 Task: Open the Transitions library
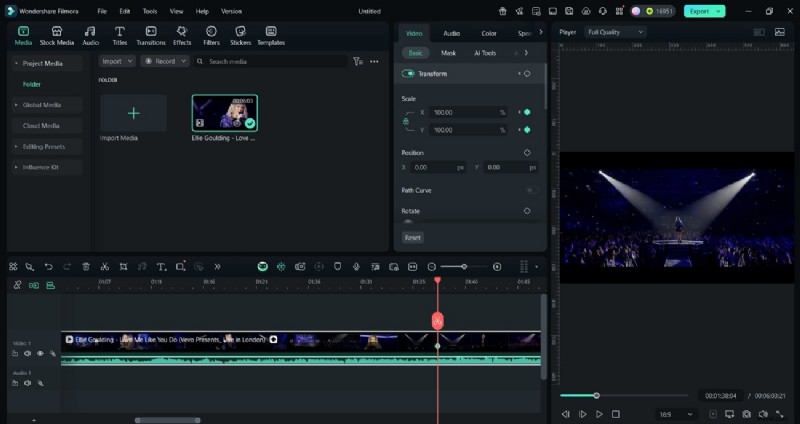(x=151, y=35)
